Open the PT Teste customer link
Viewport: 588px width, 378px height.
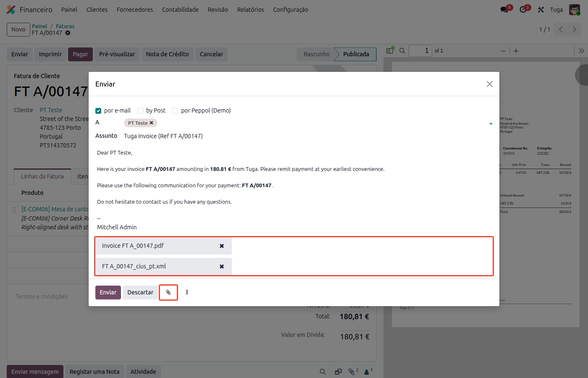[x=51, y=110]
